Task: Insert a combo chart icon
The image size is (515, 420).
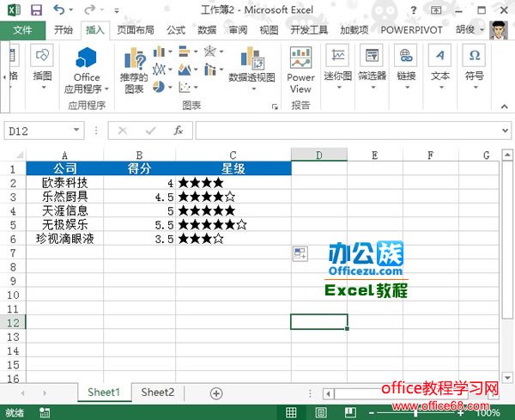Action: point(210,70)
